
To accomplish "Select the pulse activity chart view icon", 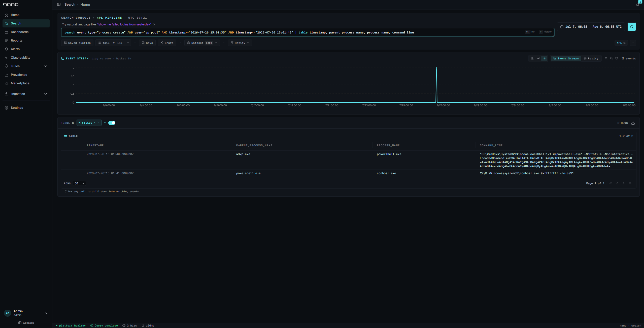I will (x=545, y=58).
